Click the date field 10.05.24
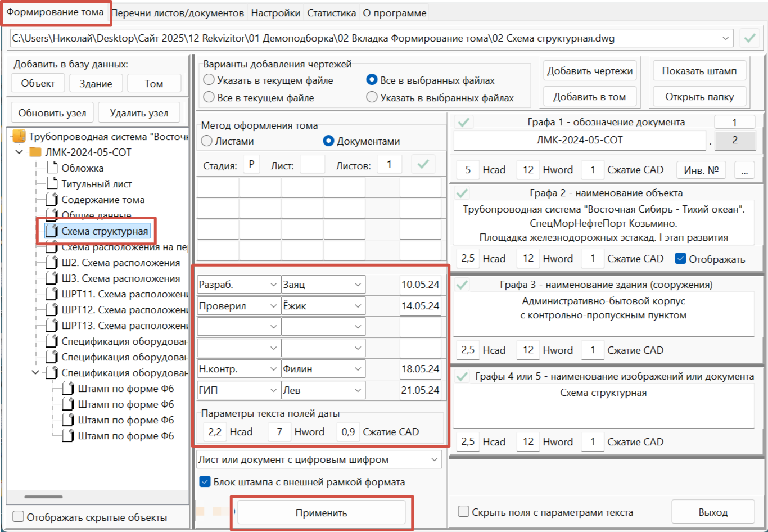This screenshot has width=768, height=532. click(420, 285)
